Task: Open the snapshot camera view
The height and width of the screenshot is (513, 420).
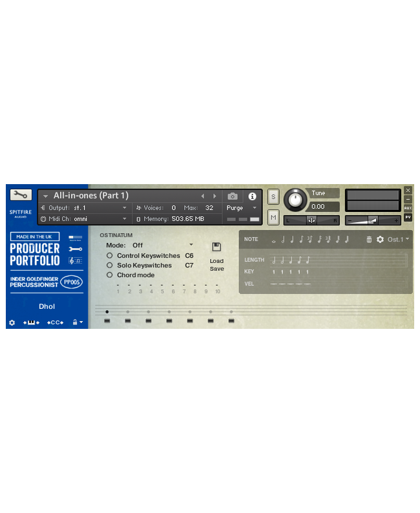Action: tap(232, 196)
